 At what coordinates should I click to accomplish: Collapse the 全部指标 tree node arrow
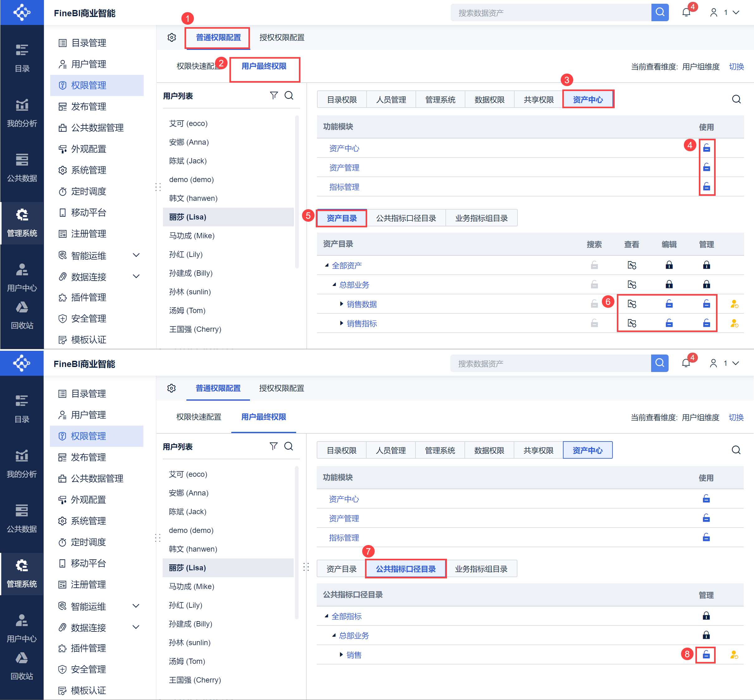coord(326,616)
